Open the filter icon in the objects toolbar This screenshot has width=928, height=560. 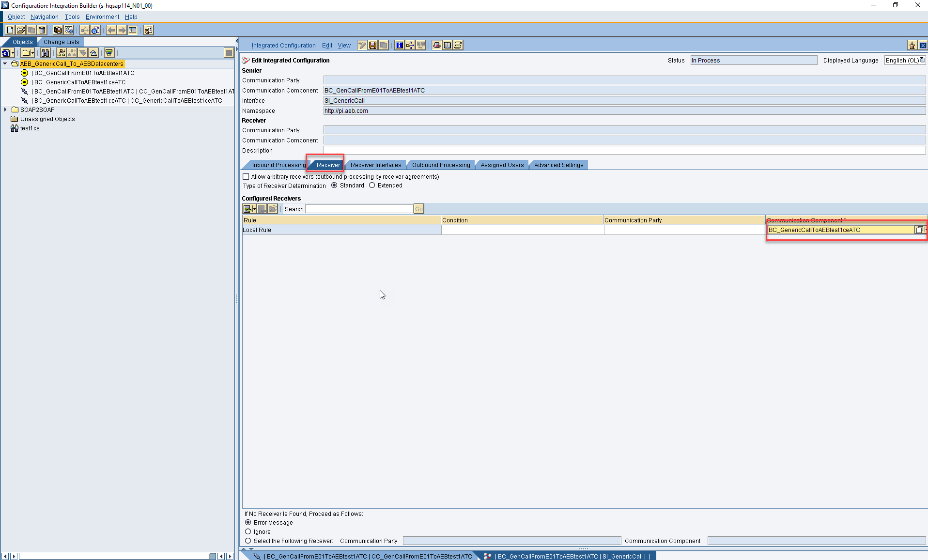tap(108, 53)
